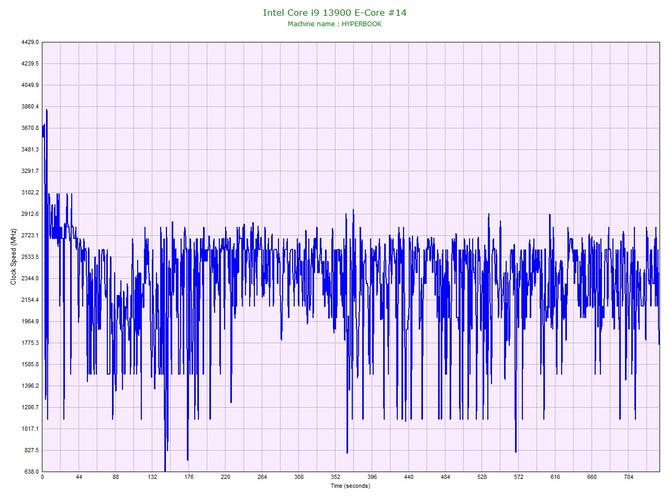Viewport: 670px width, 503px height.
Task: Click the 4239.5 y-axis value
Action: 30,64
